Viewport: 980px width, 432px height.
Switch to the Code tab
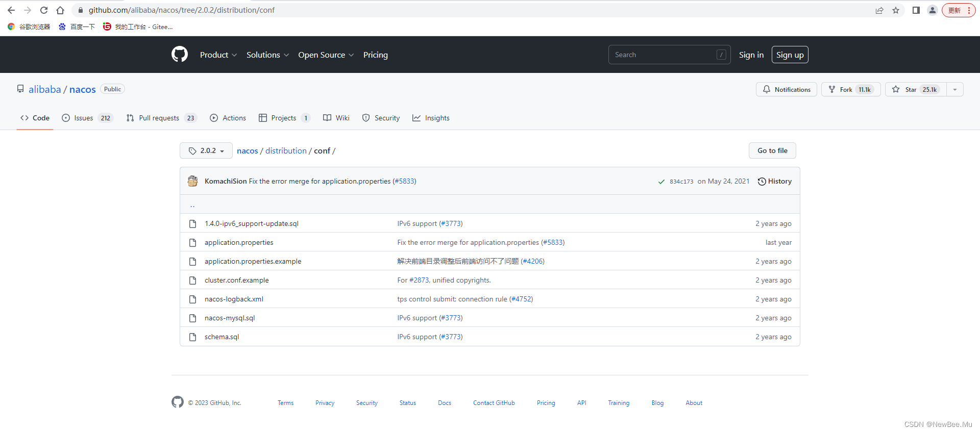[x=35, y=118]
